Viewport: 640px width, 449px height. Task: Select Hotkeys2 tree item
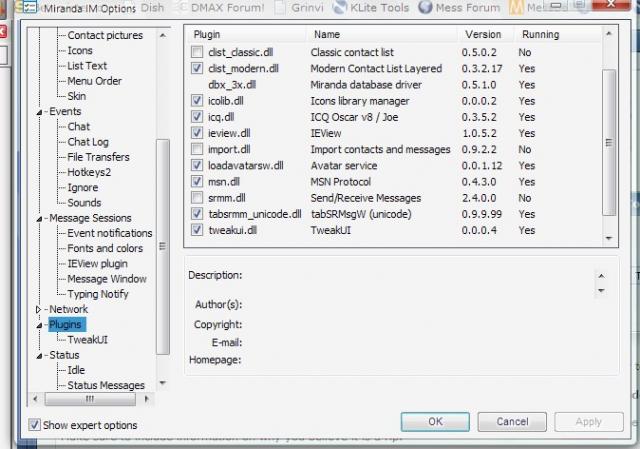click(89, 172)
